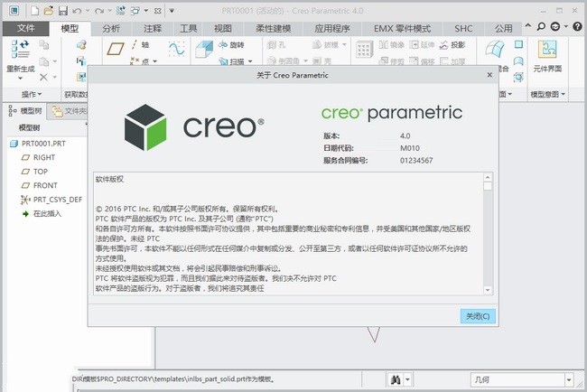Switch to the 应用程序 ribbon tab
The height and width of the screenshot is (392, 587).
tap(332, 29)
